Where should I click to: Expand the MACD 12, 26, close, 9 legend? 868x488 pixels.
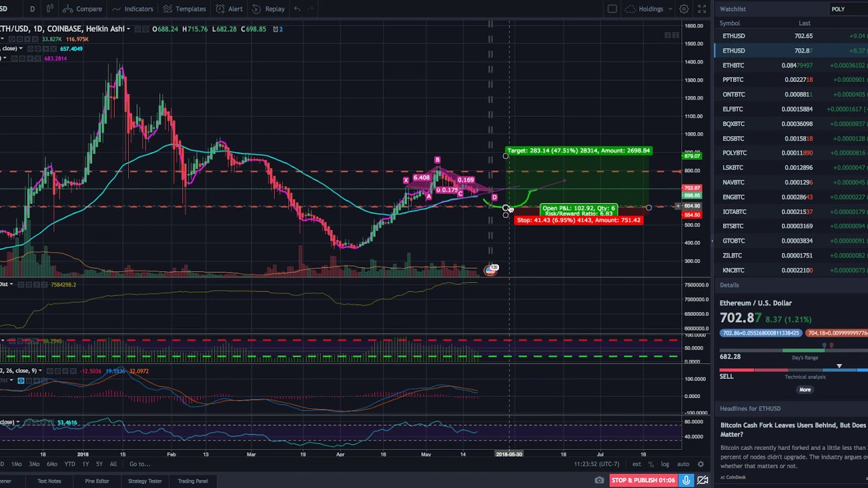[x=41, y=371]
